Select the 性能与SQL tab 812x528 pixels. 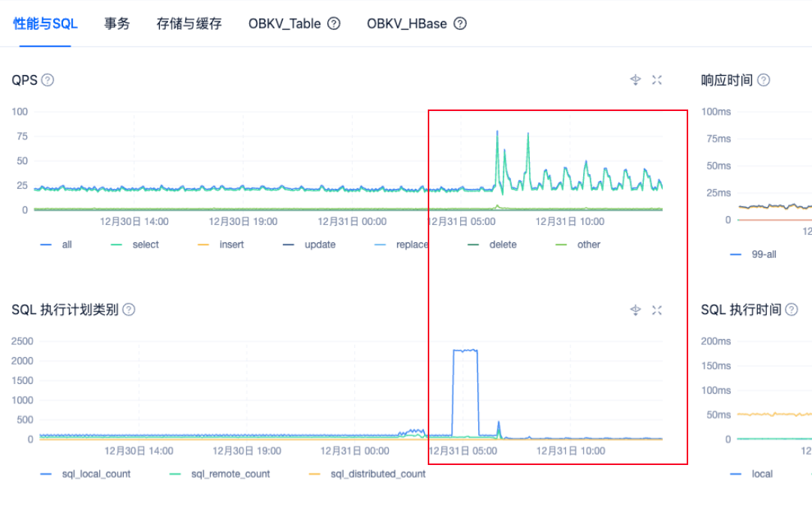[45, 23]
